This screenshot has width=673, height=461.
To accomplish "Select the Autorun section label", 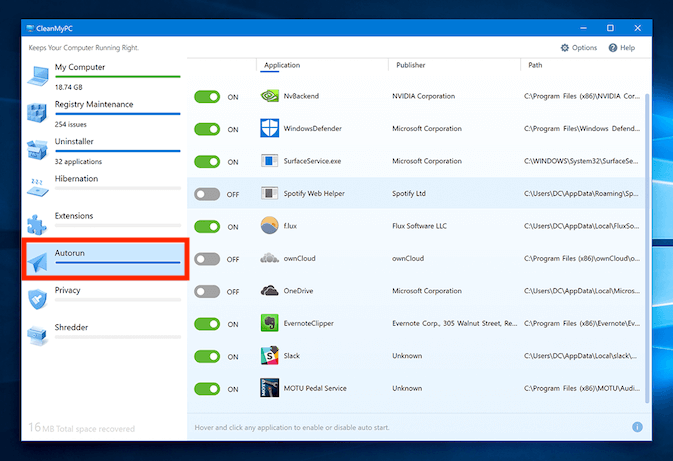I will 70,253.
